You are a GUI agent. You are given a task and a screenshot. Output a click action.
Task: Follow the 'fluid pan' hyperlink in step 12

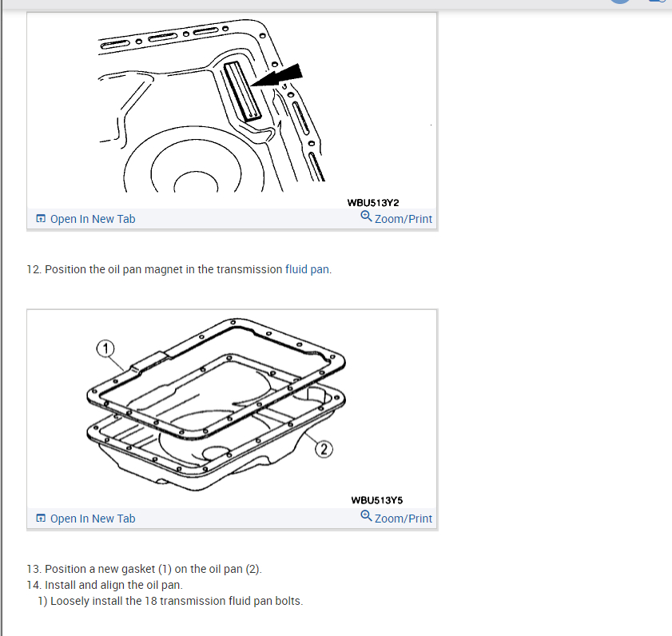(308, 269)
